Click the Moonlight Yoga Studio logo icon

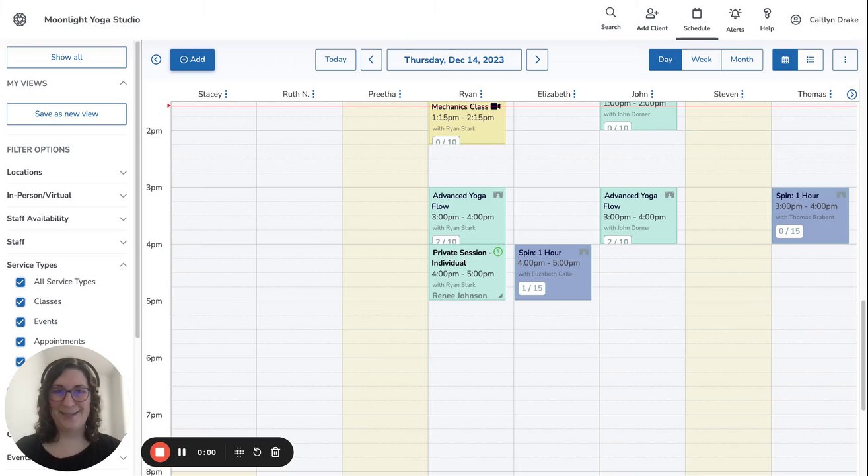(x=20, y=20)
